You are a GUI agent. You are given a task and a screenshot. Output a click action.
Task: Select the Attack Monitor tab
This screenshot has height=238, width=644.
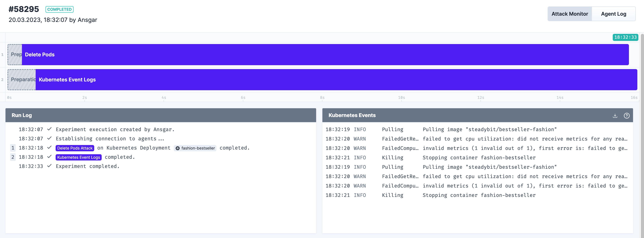pyautogui.click(x=570, y=14)
